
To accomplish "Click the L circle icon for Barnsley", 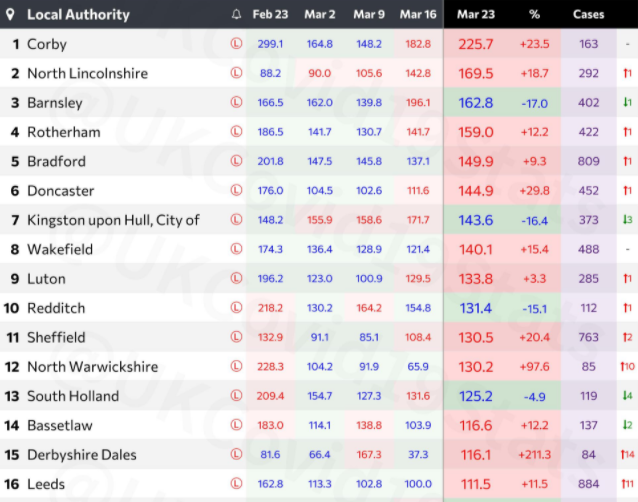I will [236, 103].
